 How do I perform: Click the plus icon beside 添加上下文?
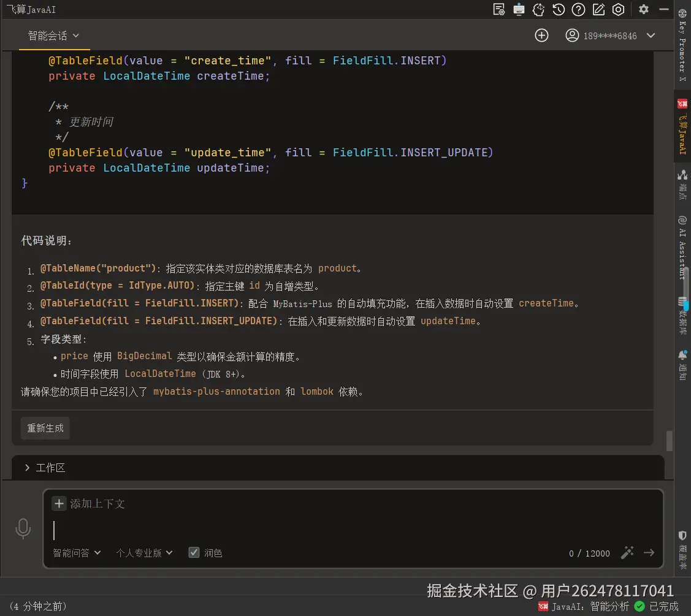[59, 504]
